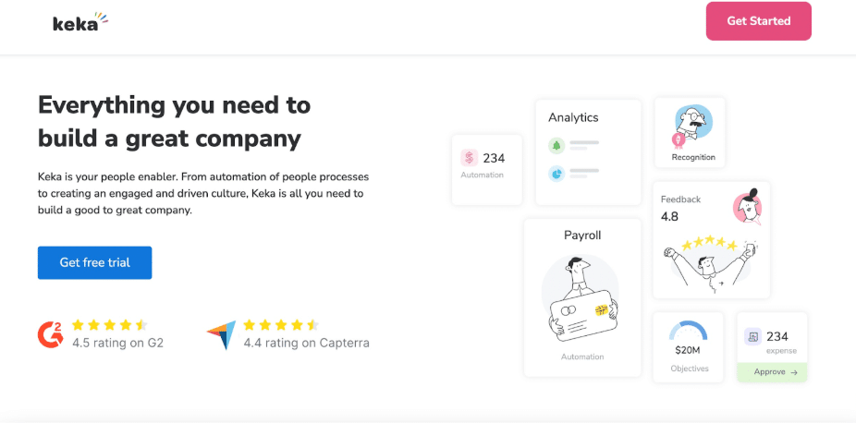Click the green Approve arrow button
This screenshot has height=423, width=868.
tap(772, 372)
